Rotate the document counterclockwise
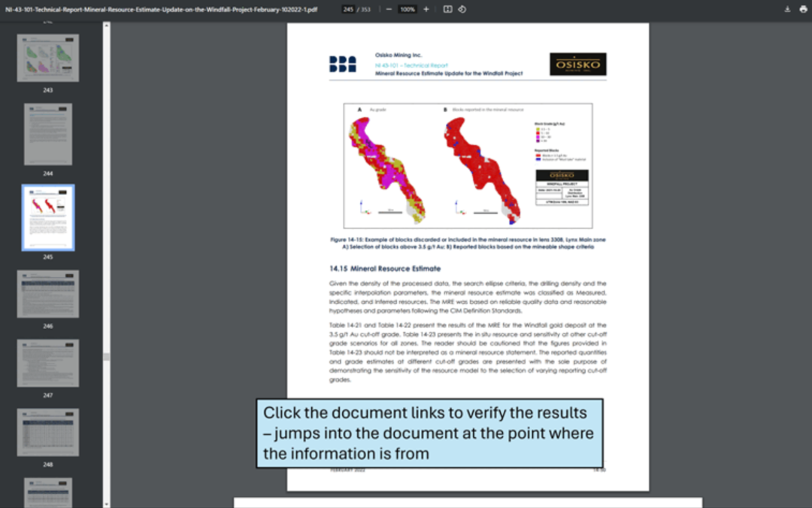 click(x=462, y=9)
